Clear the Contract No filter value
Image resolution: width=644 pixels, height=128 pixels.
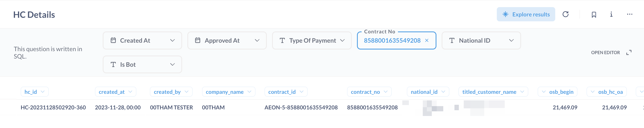pos(427,40)
